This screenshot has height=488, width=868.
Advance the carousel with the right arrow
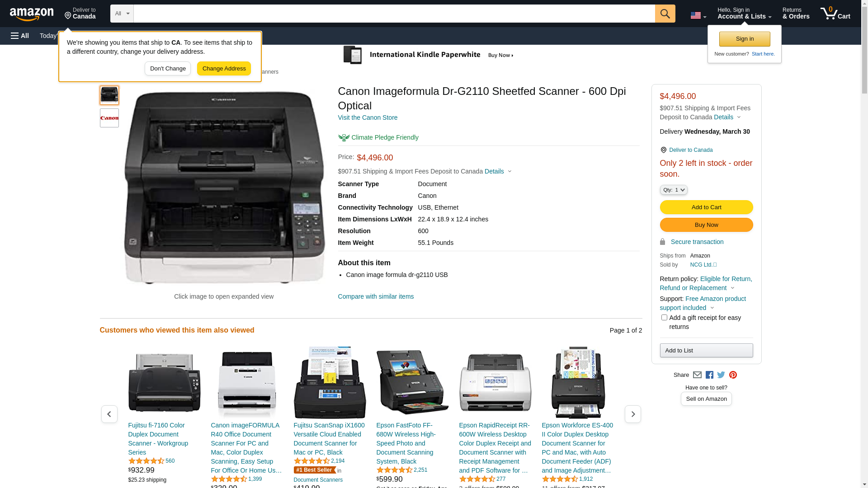point(632,414)
